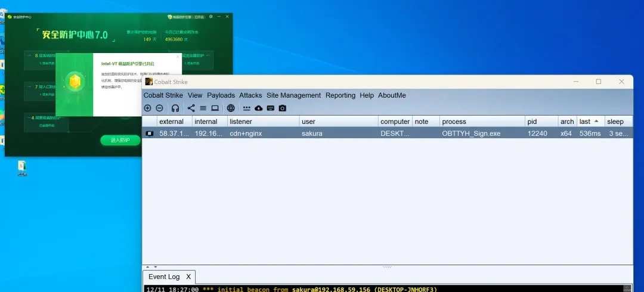Click the split pane grip above Event Log
Image resolution: width=644 pixels, height=292 pixels.
coord(388,267)
